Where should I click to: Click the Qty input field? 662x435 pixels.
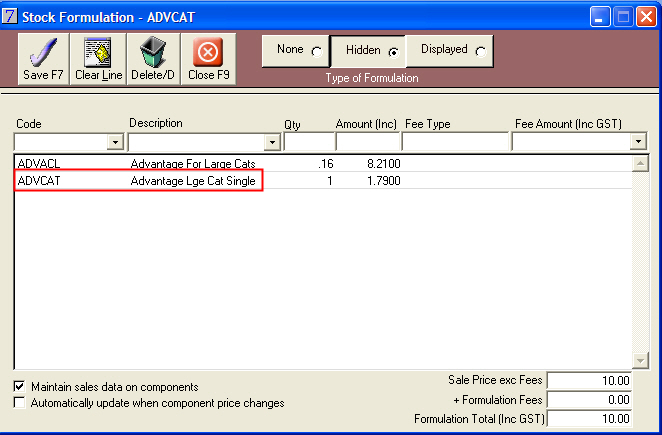tap(309, 141)
